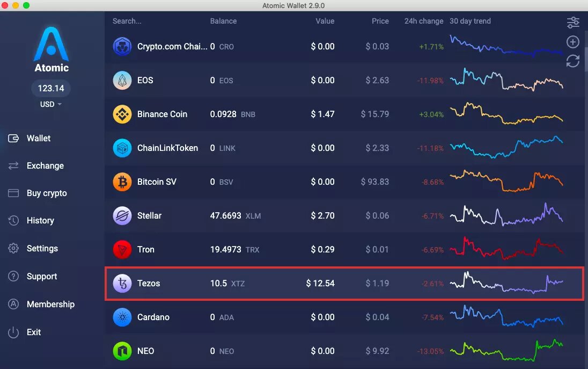Open the filter sliders icon
The height and width of the screenshot is (369, 588).
coord(572,23)
